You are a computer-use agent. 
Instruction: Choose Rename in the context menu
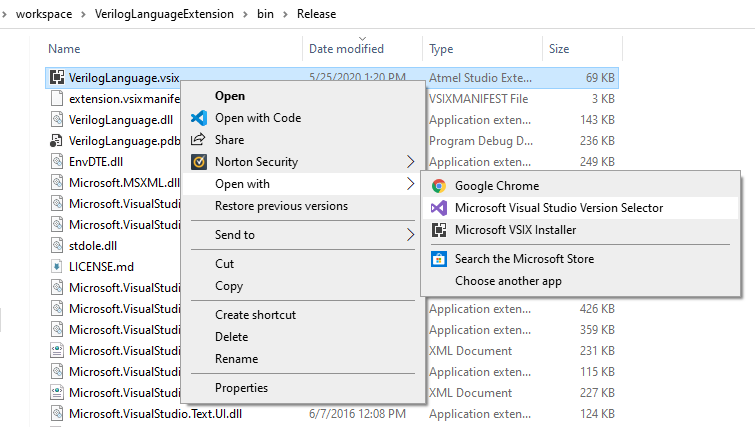tap(236, 359)
